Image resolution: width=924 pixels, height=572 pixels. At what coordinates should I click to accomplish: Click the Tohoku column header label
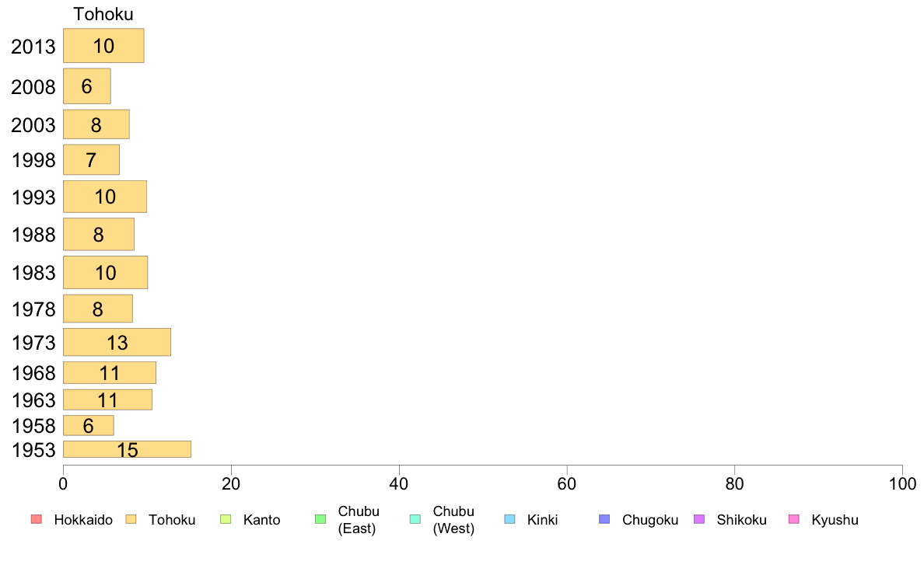point(103,14)
